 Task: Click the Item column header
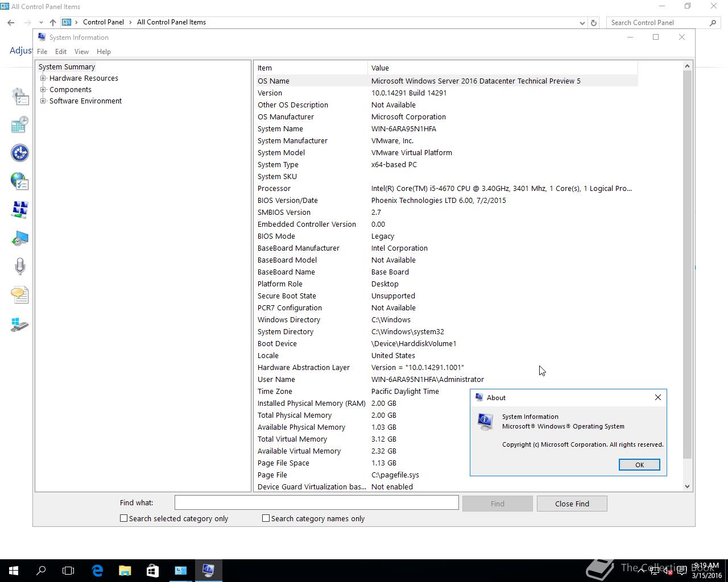311,68
